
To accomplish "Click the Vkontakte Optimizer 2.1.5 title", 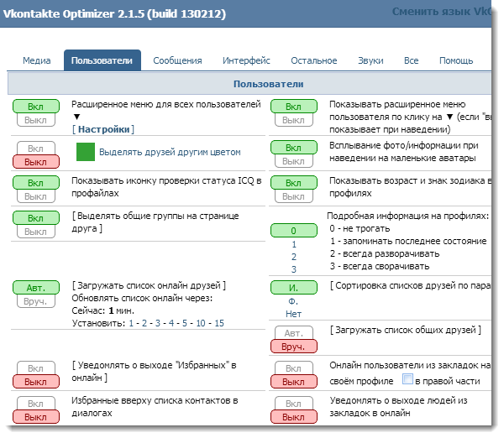I will coord(114,13).
